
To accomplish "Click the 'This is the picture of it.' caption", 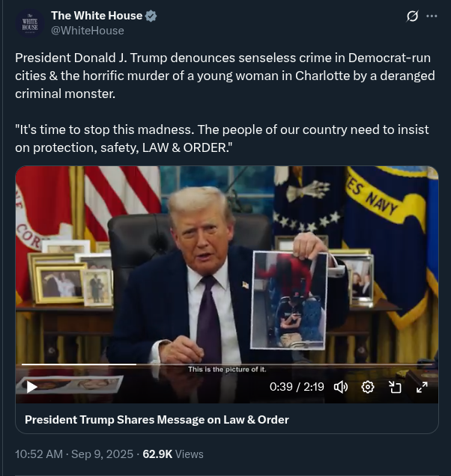I will [x=227, y=370].
